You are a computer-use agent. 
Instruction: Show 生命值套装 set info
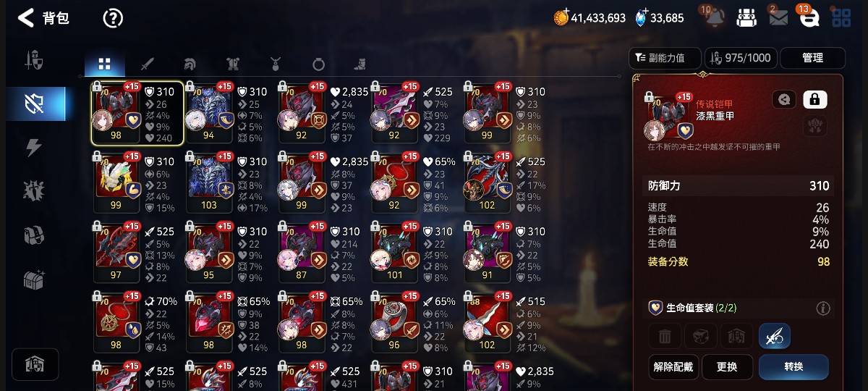(823, 308)
